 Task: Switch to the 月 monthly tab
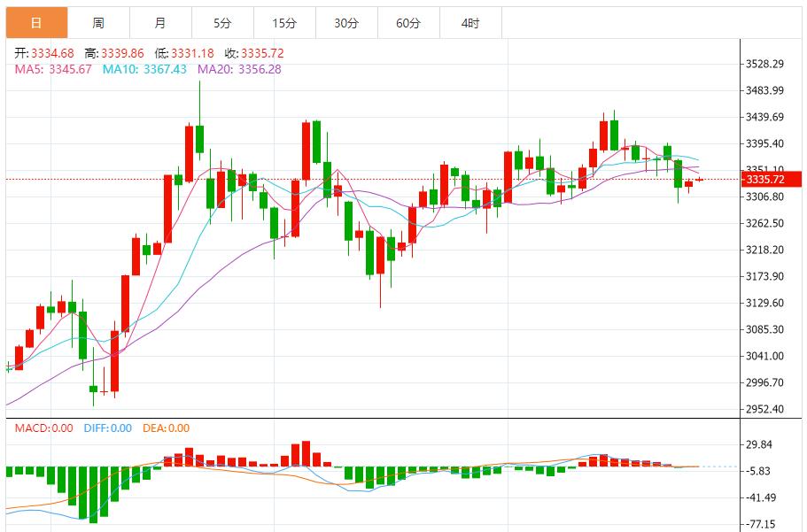point(160,23)
